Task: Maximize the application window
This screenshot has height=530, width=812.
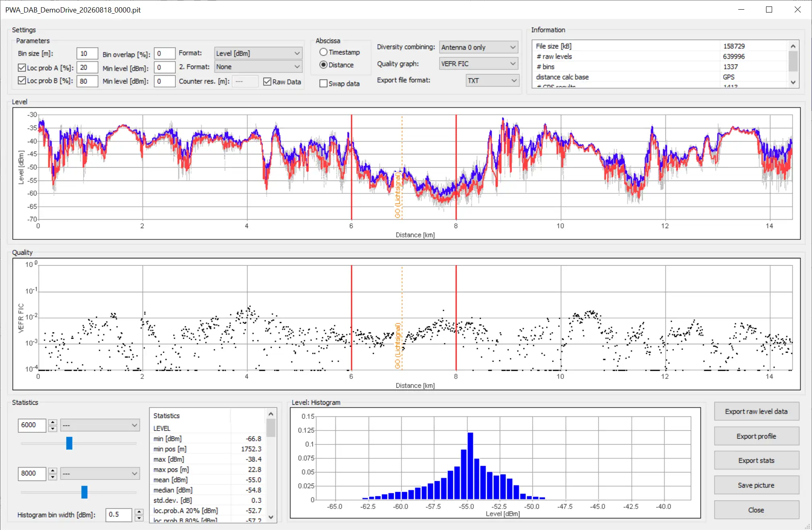Action: click(769, 10)
